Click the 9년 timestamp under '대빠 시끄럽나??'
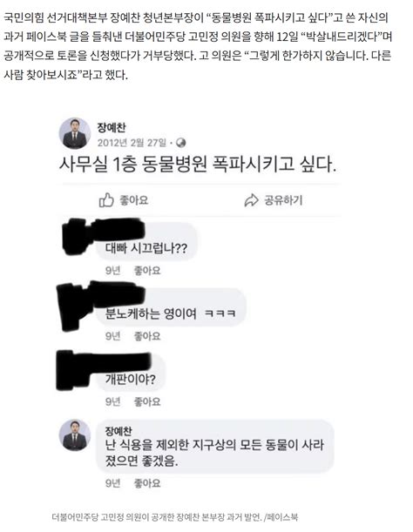Screen dimensions: 413x532 pyautogui.click(x=112, y=271)
